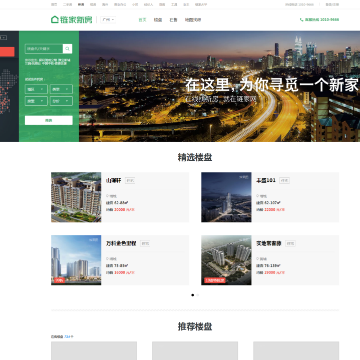Click the 万科金色里程 building thumbnail
The height and width of the screenshot is (360, 360).
[x=76, y=260]
